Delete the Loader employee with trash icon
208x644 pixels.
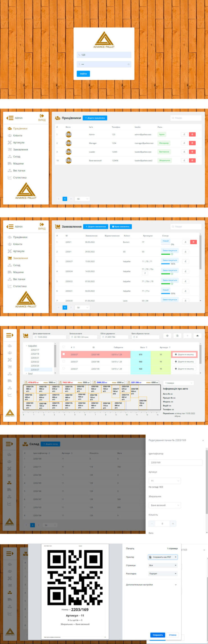(192, 152)
